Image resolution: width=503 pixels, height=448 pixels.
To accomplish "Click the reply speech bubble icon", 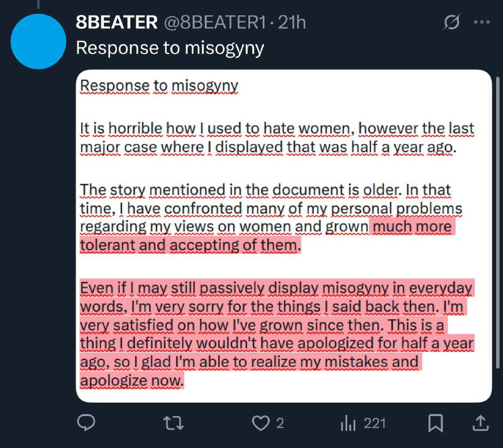I will [x=86, y=423].
